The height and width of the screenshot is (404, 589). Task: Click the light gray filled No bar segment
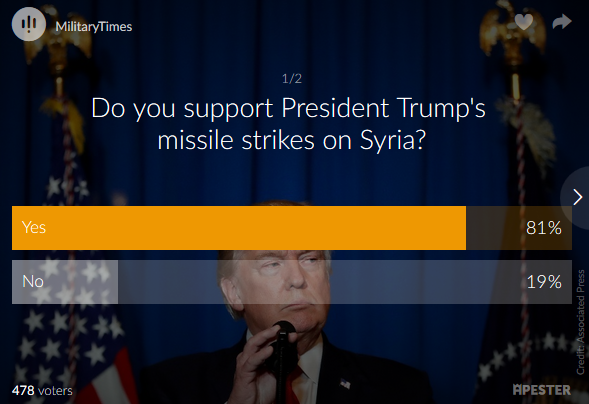tap(65, 282)
